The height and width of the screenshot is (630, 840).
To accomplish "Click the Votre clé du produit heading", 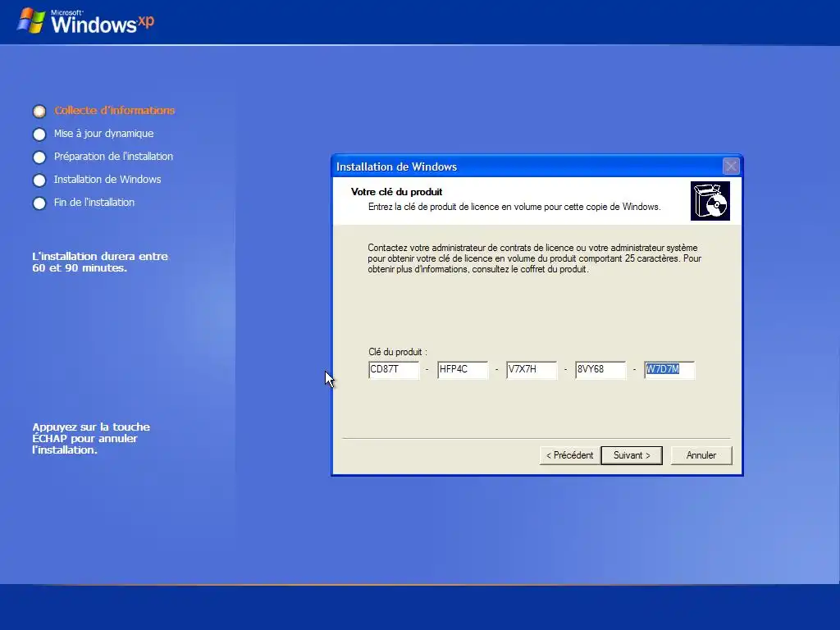I will point(397,192).
